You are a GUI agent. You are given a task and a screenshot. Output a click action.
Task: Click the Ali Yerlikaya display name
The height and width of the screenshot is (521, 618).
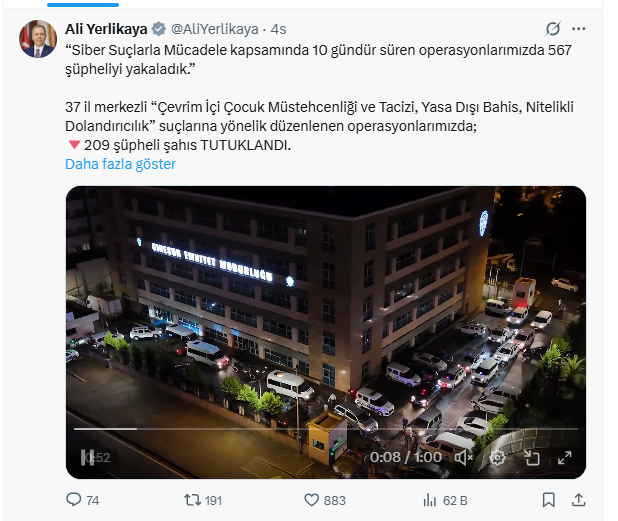click(106, 29)
